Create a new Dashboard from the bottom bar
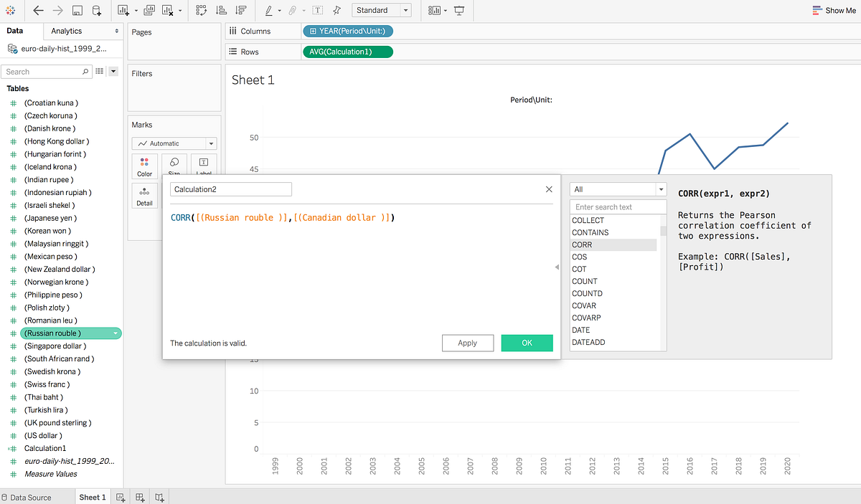 click(139, 496)
